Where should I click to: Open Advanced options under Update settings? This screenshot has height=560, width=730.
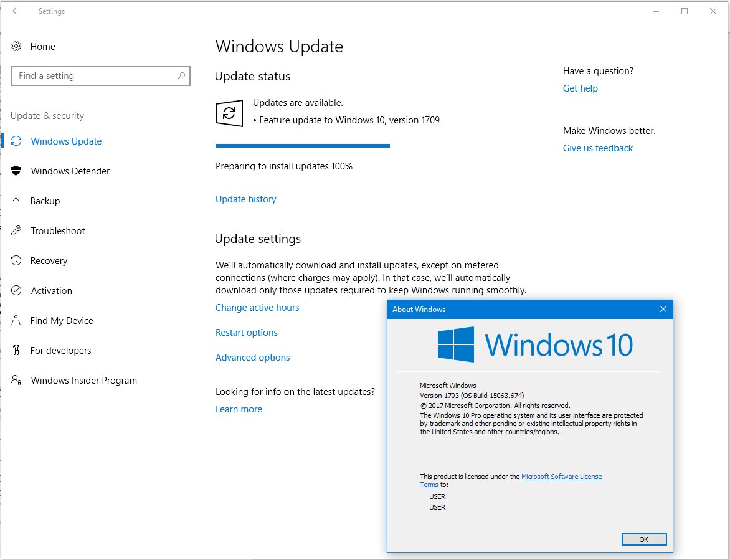pos(252,357)
